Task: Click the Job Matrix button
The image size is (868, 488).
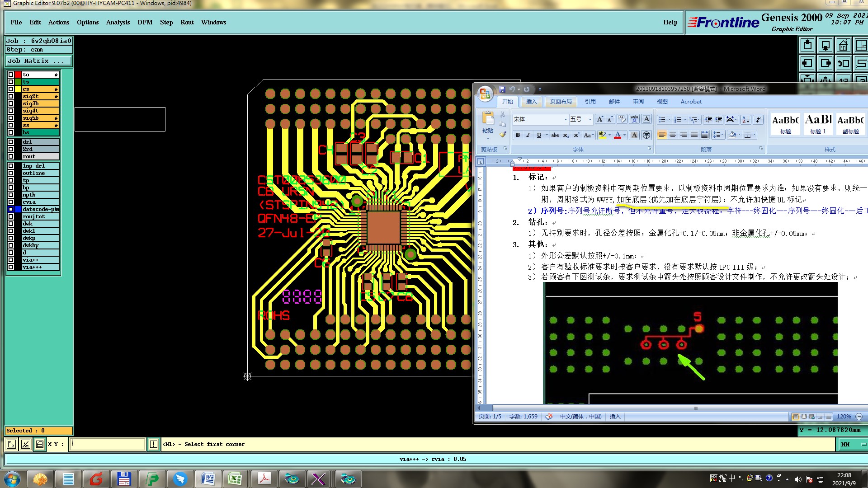Action: point(38,61)
